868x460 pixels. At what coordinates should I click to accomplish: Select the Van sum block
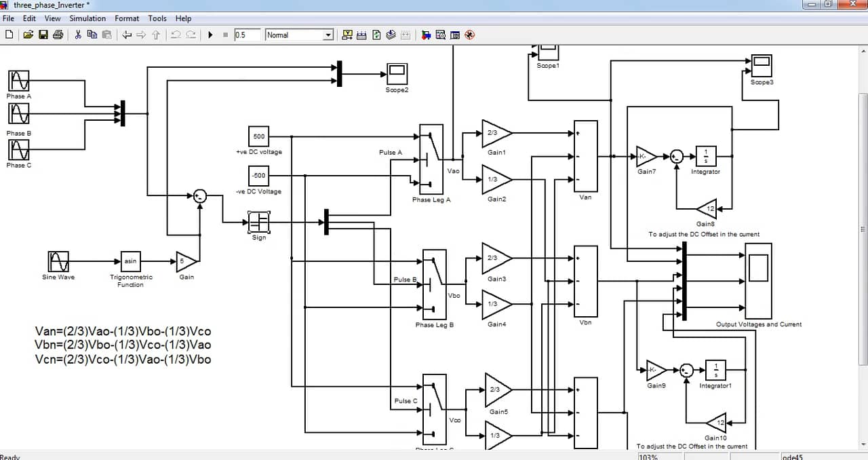(x=586, y=156)
